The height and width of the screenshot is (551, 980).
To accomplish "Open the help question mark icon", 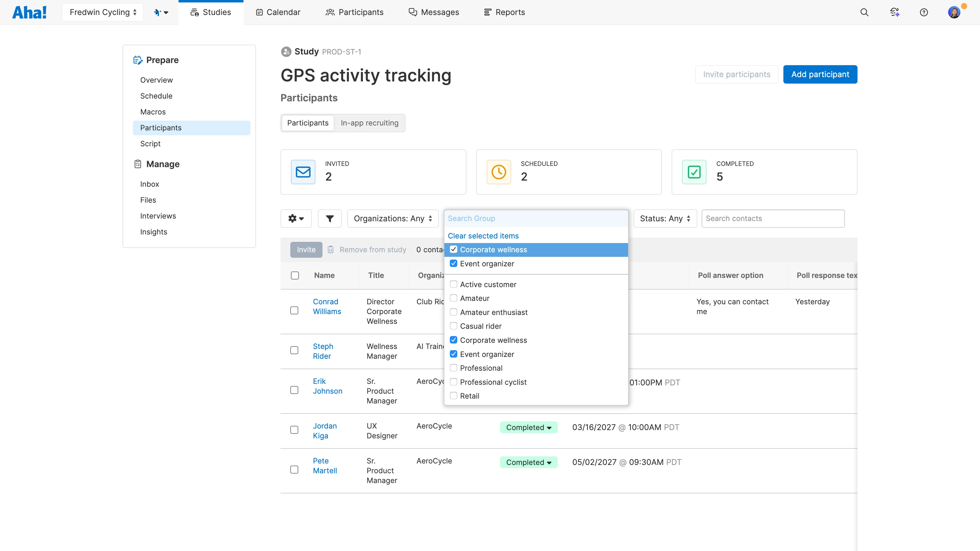I will [924, 12].
